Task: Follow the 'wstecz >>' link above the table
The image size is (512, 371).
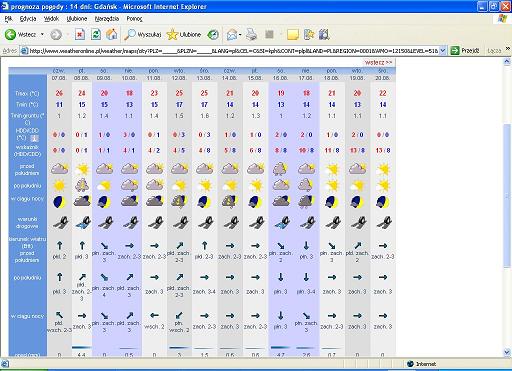Action: 378,62
